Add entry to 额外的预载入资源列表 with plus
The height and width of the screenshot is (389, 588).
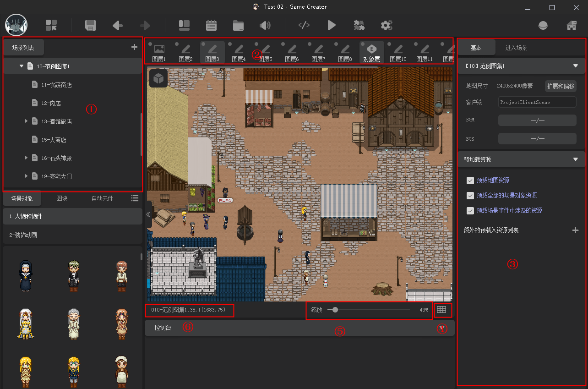(576, 230)
